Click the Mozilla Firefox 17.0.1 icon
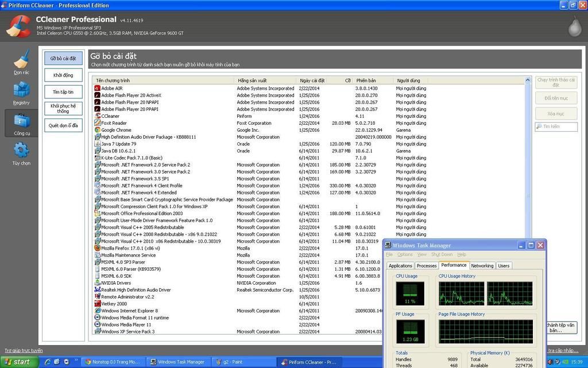Image resolution: width=588 pixels, height=368 pixels. [98, 248]
